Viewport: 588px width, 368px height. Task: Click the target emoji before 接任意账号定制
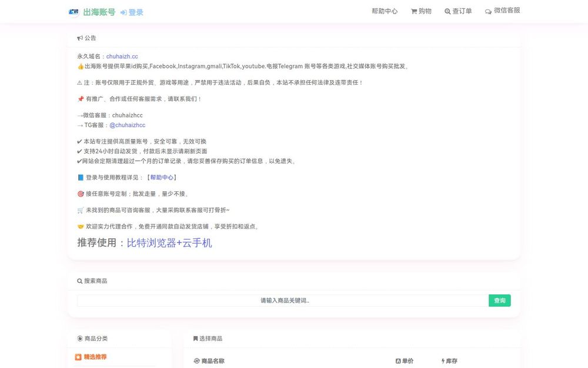[80, 194]
